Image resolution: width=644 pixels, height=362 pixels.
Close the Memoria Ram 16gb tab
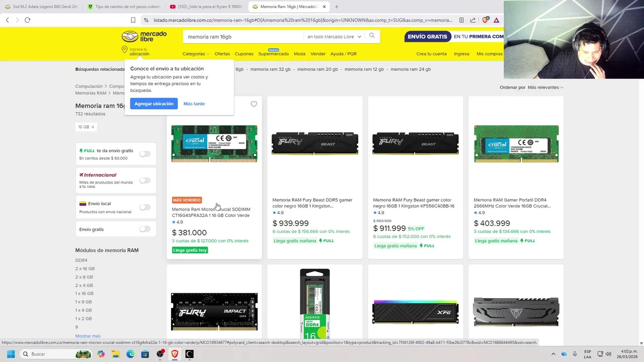[x=325, y=7]
